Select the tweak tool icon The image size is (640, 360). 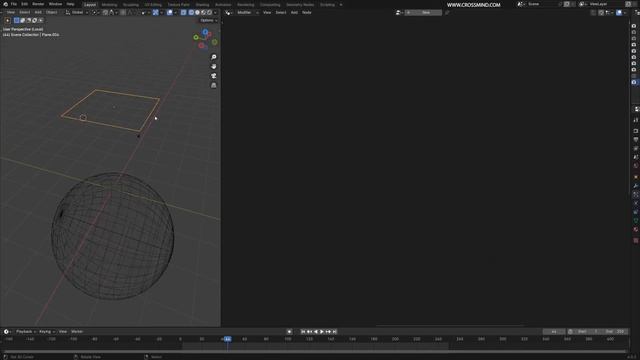[x=7, y=20]
